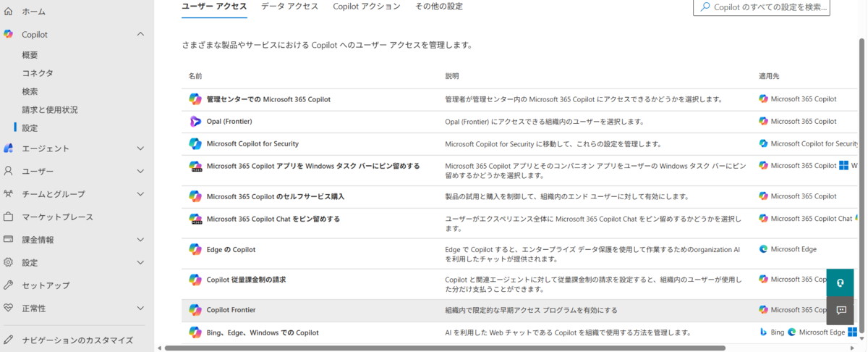Click the Bing icon in last row
Screen dimensions: 868x352
click(763, 332)
